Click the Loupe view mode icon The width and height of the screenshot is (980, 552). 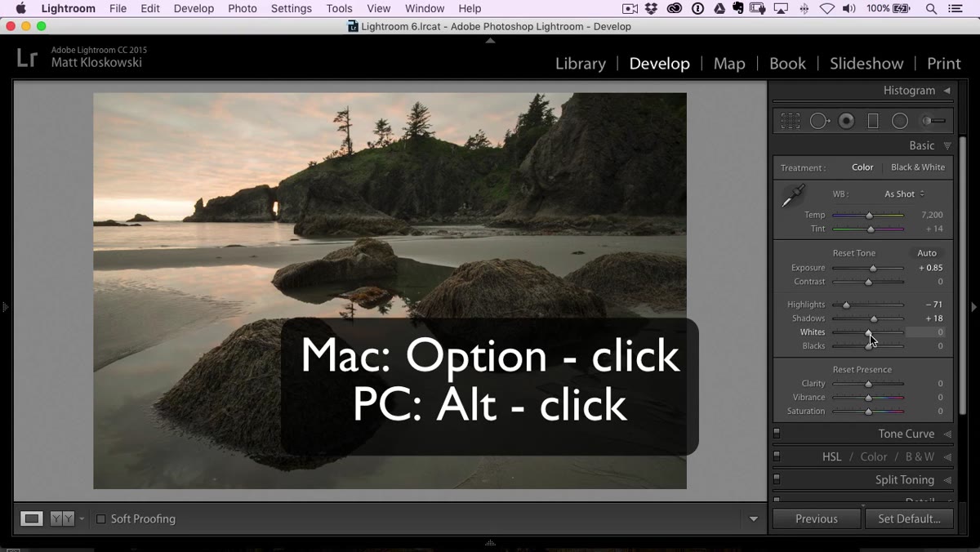(31, 519)
